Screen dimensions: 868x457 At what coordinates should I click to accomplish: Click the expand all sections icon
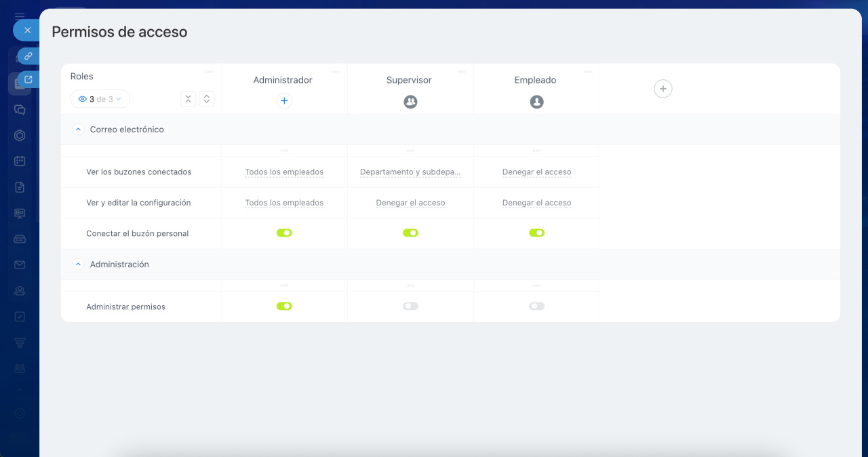pos(207,99)
